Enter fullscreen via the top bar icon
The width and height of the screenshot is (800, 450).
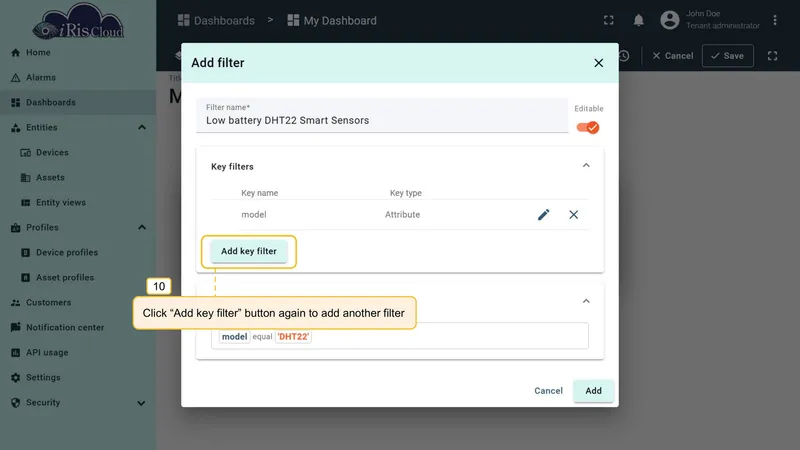[x=609, y=20]
